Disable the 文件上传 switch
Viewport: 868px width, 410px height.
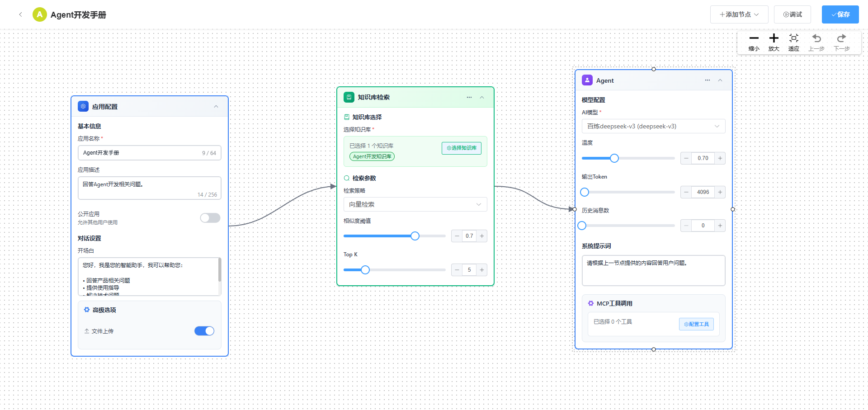click(x=204, y=331)
